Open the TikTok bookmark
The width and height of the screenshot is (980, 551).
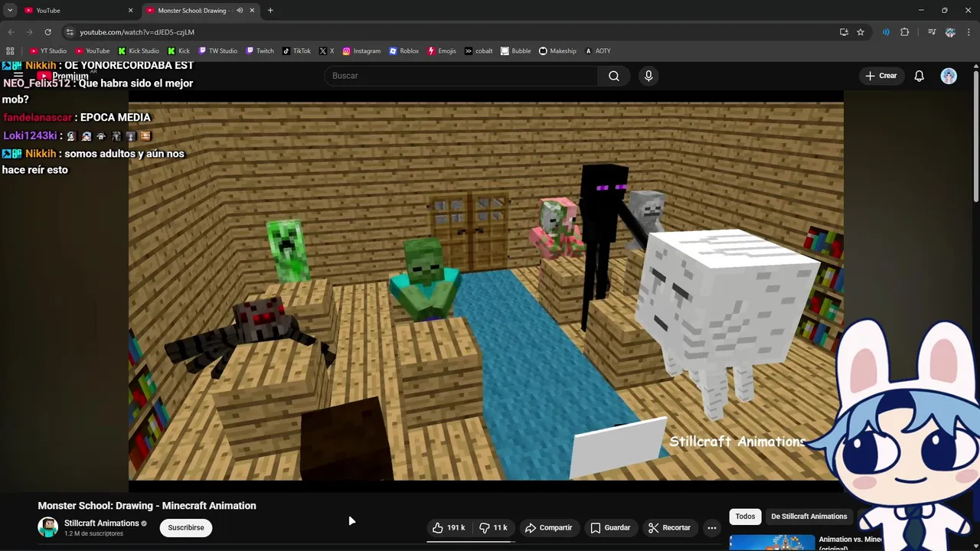point(297,51)
